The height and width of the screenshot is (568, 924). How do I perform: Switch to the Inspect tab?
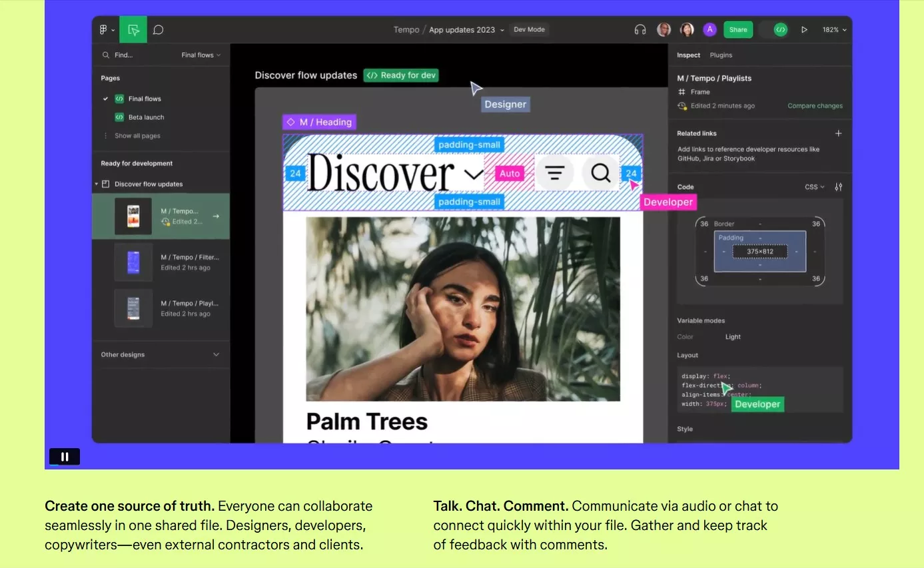click(688, 55)
